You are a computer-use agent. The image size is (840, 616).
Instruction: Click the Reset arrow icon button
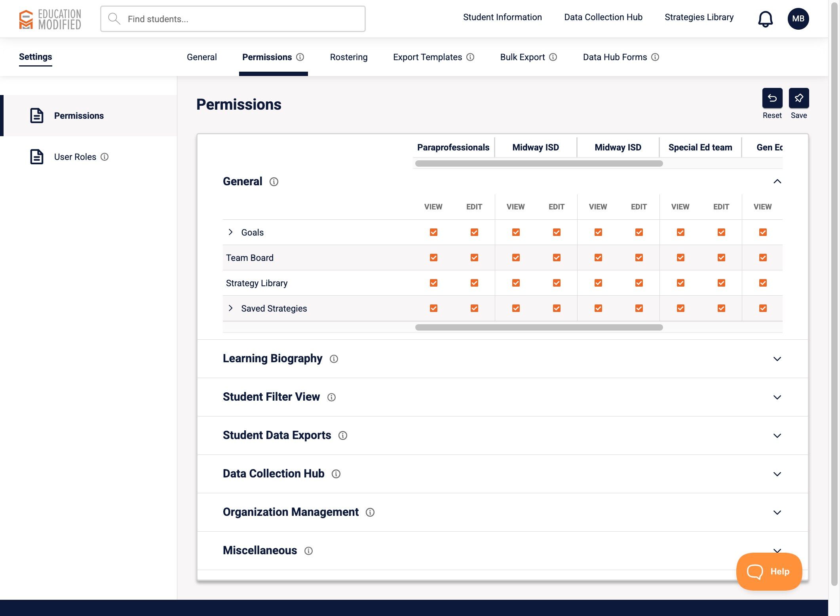772,98
